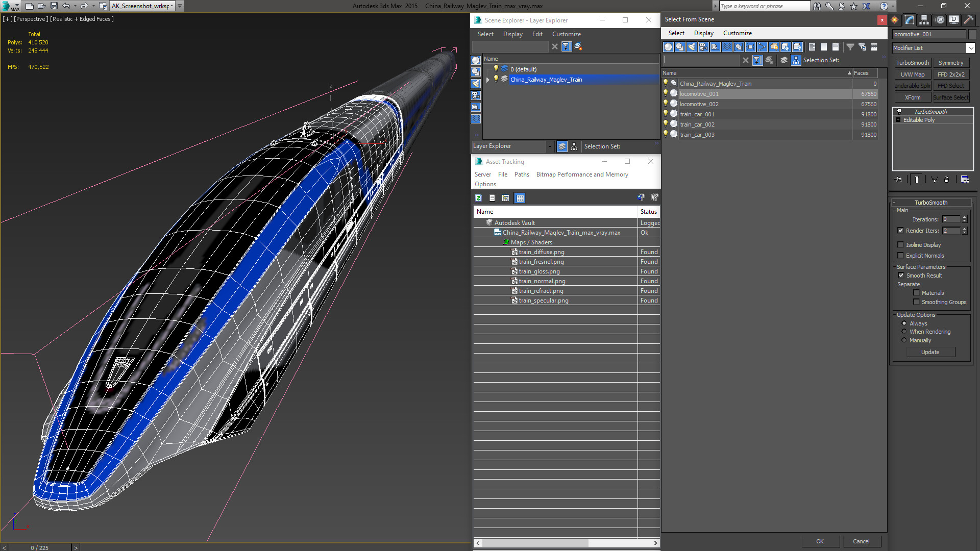Enable Isoline Display checkbox
Screen dimensions: 980x551
tap(901, 245)
